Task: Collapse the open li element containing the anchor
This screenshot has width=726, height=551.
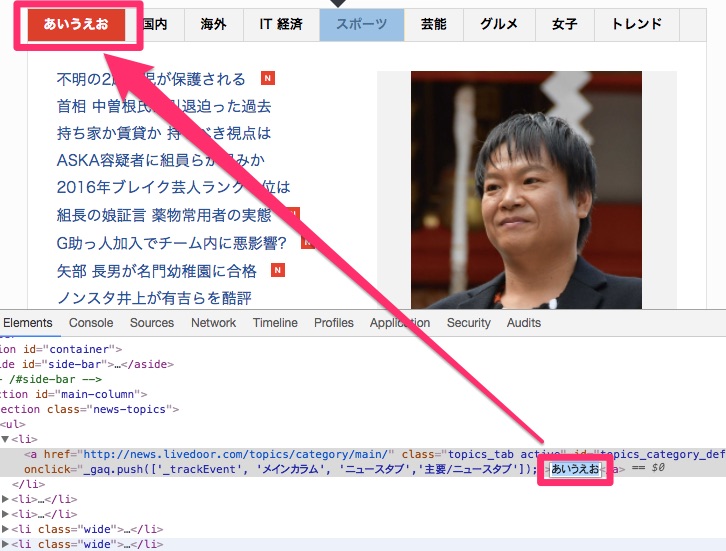Action: coord(5,439)
